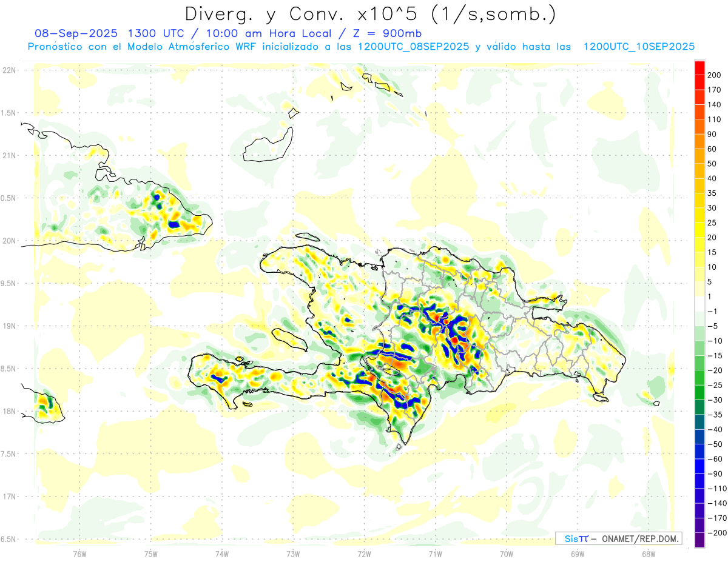The image size is (728, 562).
Task: Click the 9.5N latitude label
Action: 8,283
